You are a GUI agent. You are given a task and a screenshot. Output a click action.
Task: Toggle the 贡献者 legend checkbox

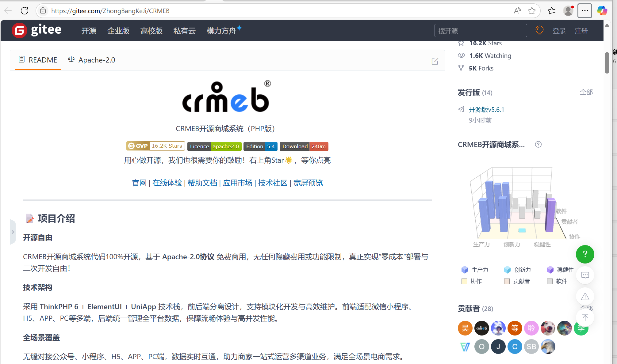(507, 281)
